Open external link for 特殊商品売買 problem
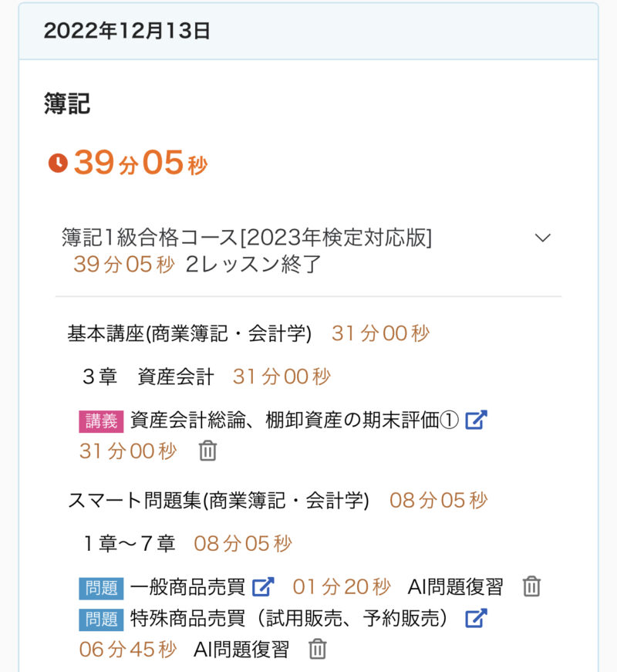The height and width of the screenshot is (672, 617). pos(477,618)
